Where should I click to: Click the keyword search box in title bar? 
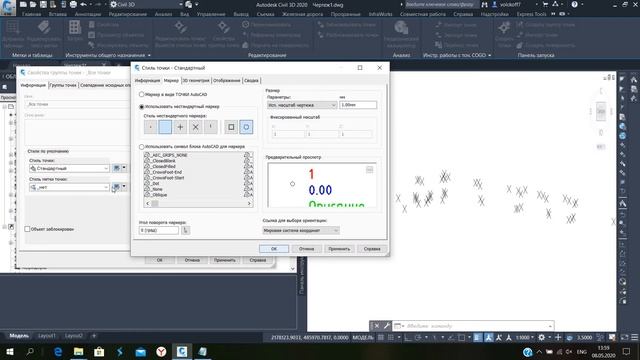pyautogui.click(x=441, y=4)
